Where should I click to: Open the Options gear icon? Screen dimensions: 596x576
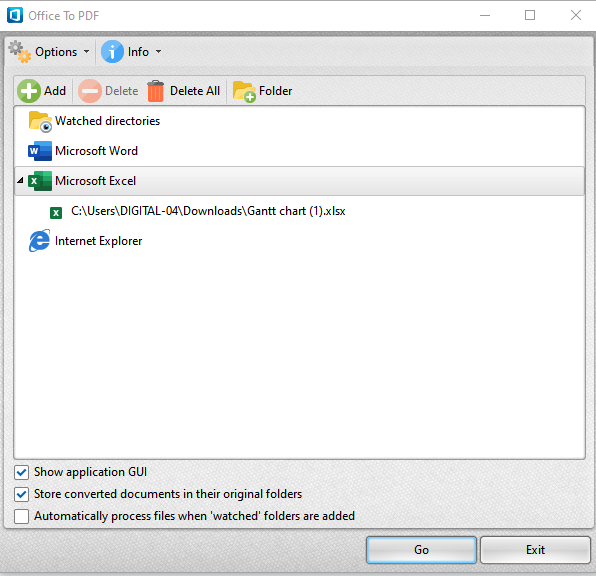coord(19,52)
